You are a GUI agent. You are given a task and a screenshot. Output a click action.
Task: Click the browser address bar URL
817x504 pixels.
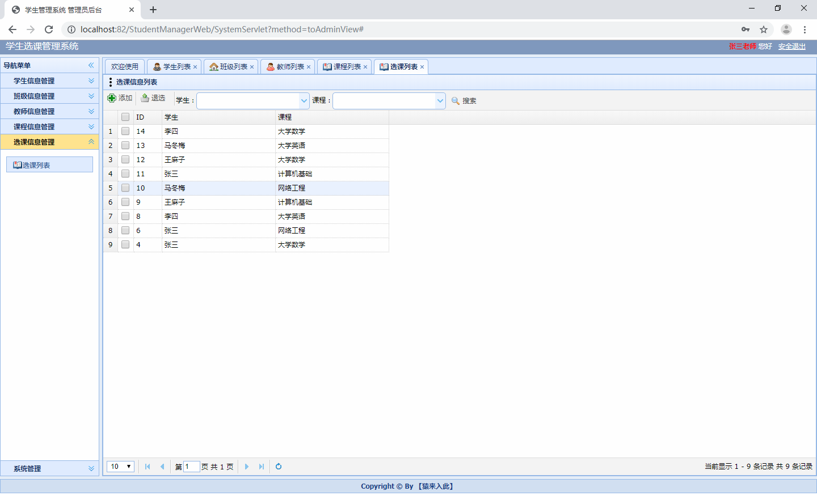point(222,29)
